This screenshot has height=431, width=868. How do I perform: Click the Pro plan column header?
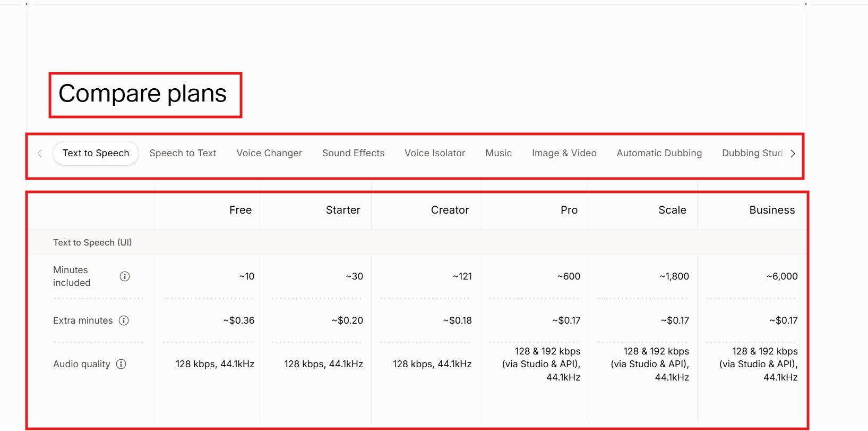[x=569, y=210]
